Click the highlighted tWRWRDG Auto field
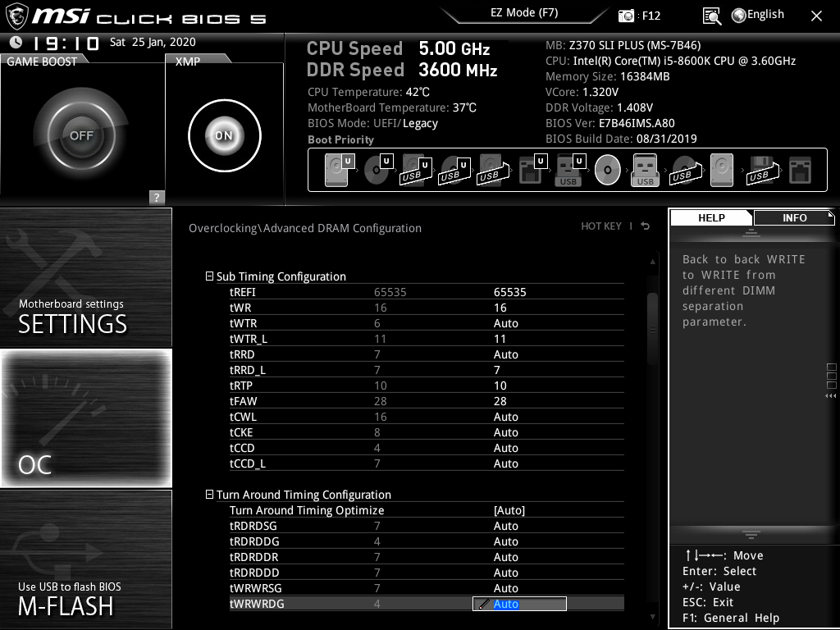The width and height of the screenshot is (840, 630). tap(519, 604)
